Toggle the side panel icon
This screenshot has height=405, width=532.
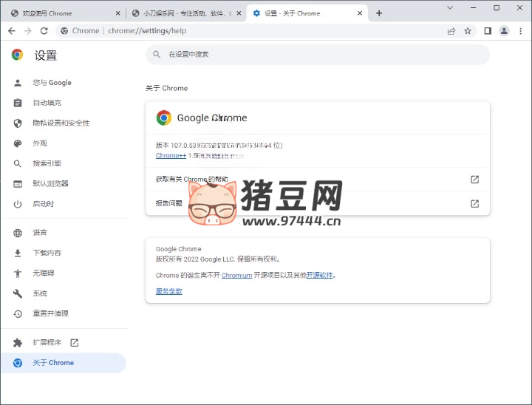tap(488, 31)
